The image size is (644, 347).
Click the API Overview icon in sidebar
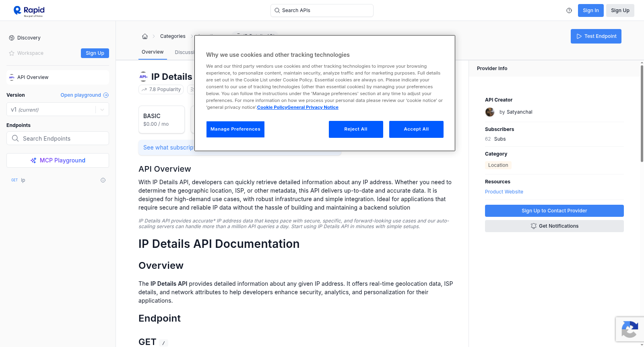pos(12,77)
